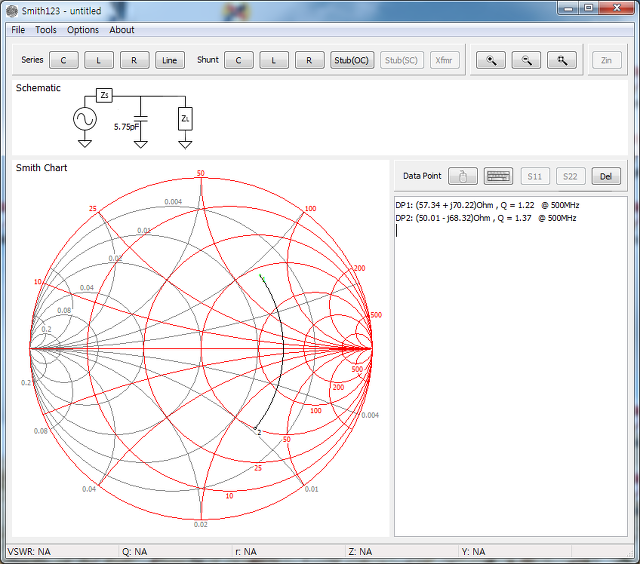The width and height of the screenshot is (640, 564).
Task: Click the Smith123 app icon in title bar
Action: pyautogui.click(x=13, y=11)
